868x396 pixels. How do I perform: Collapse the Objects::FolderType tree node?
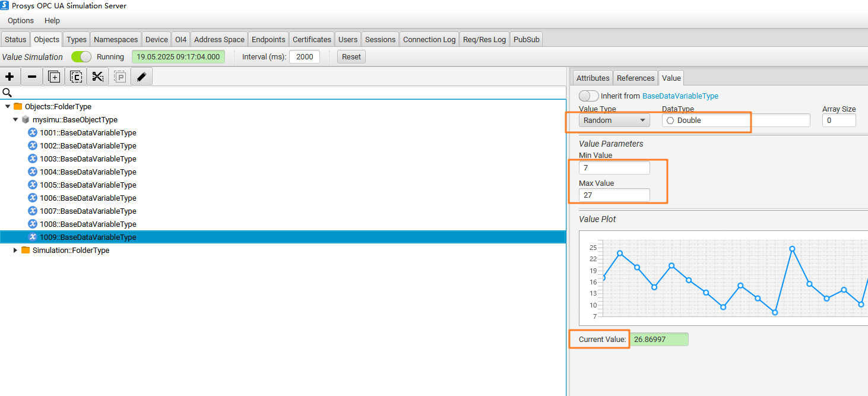click(8, 106)
